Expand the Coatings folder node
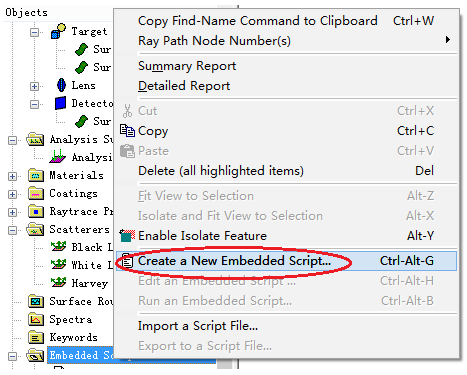The height and width of the screenshot is (375, 467). pos(12,194)
